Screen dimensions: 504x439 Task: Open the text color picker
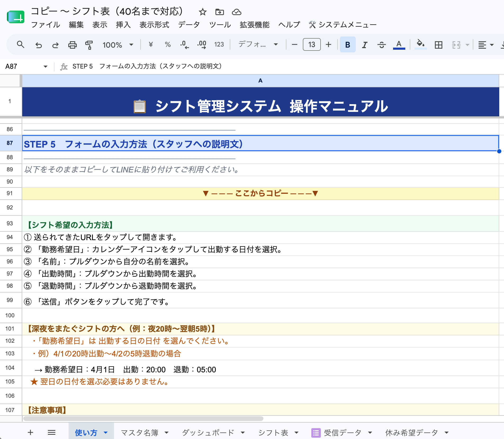click(399, 45)
